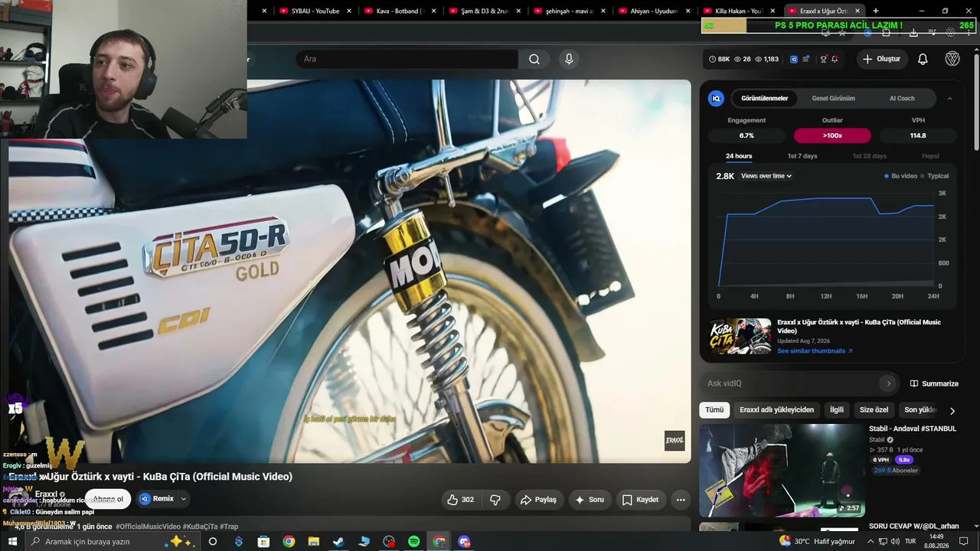Open OBS Studio from the taskbar

[x=389, y=542]
